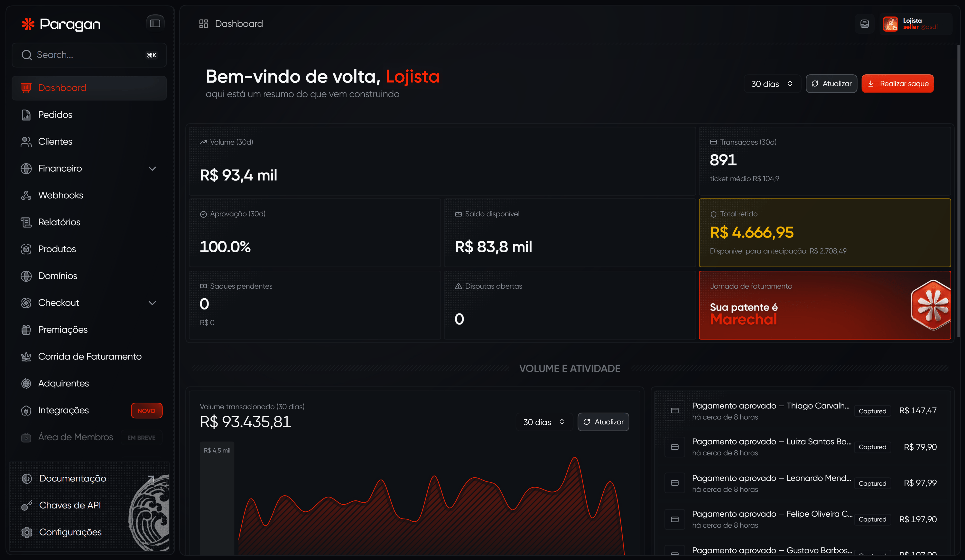Focus the Search input field

point(89,55)
